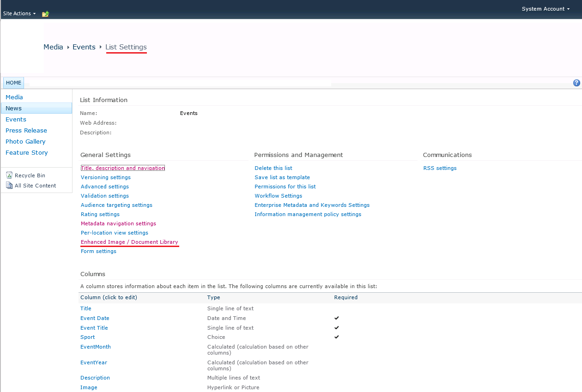
Task: Open Versioning settings
Action: click(106, 177)
